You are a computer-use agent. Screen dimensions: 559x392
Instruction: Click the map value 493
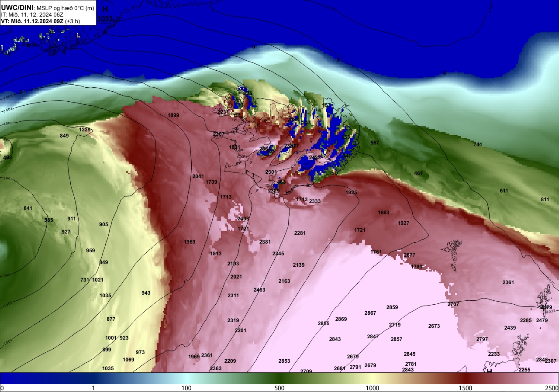[7, 158]
